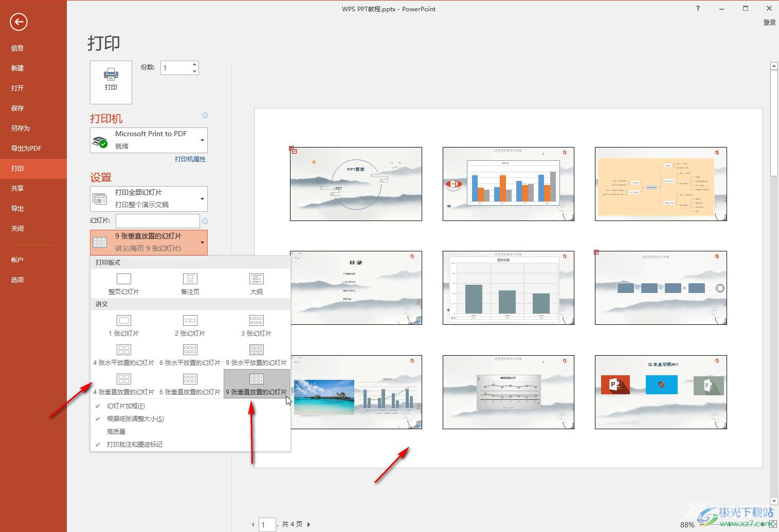
Task: Collapse the 9 张垂直放置的幻灯片 layout dropdown
Action: 149,242
